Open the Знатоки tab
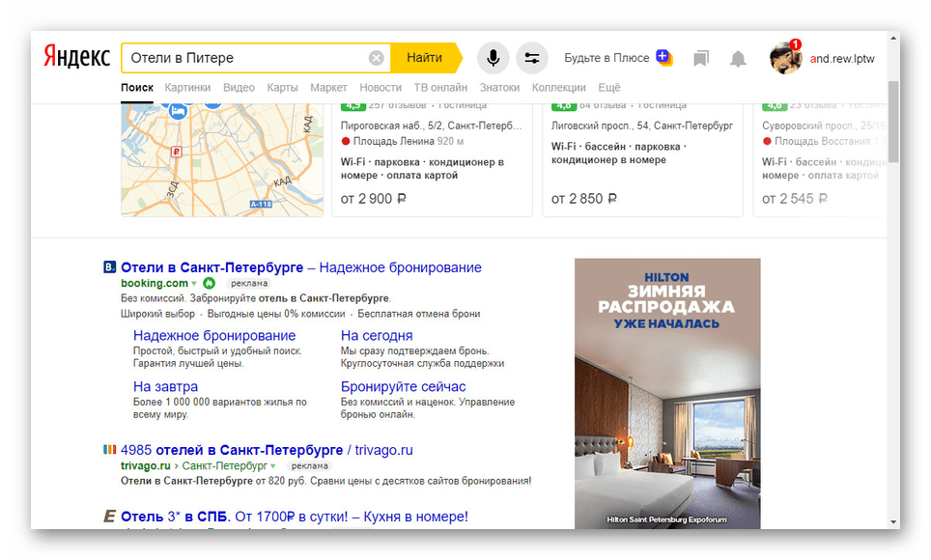The image size is (931, 560). (499, 87)
